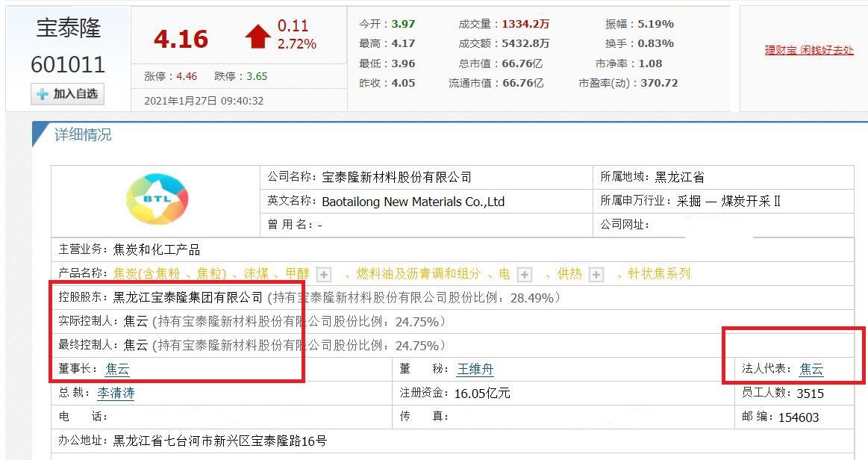
Task: Select the stock code 601011
Action: click(x=67, y=65)
